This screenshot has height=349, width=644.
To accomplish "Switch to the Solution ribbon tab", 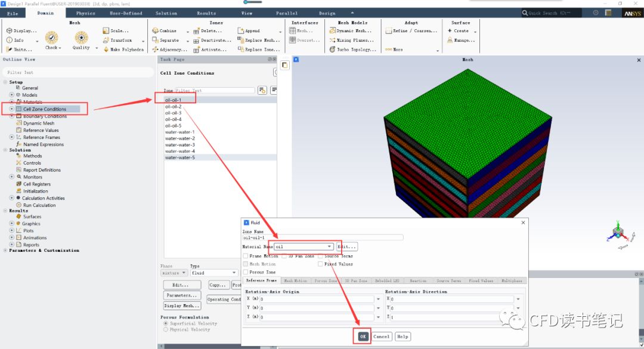I will 166,14.
